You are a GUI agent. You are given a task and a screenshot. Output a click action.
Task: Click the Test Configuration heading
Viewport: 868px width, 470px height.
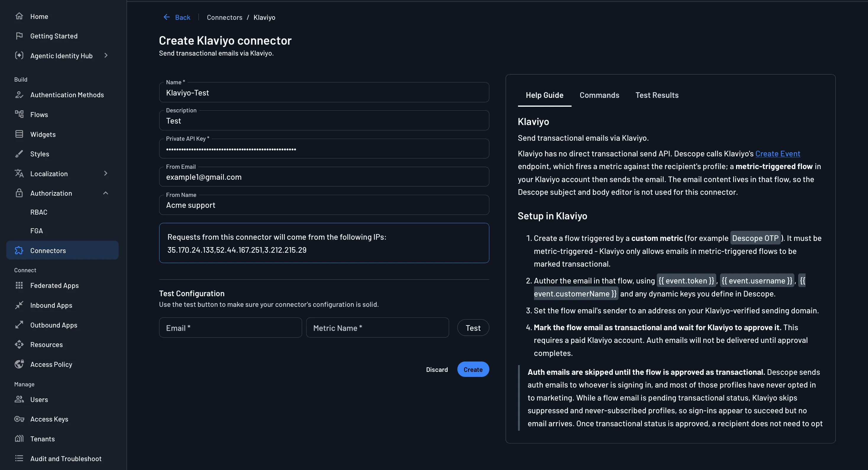[192, 293]
